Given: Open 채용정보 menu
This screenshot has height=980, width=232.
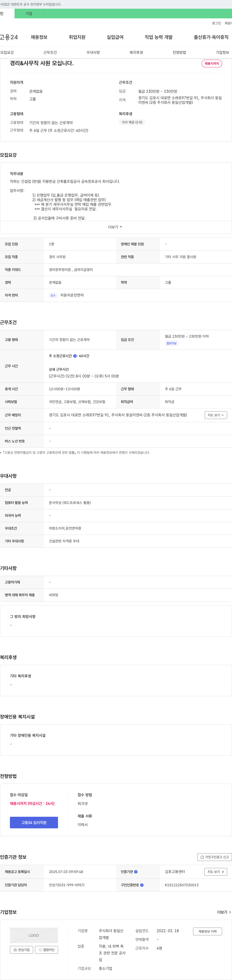Looking at the screenshot, I should pyautogui.click(x=39, y=37).
